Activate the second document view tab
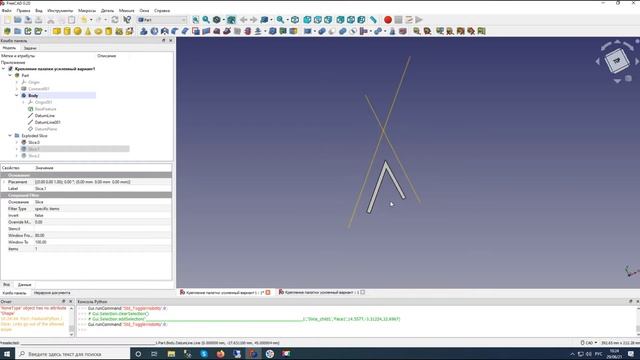The height and width of the screenshot is (360, 640). point(322,292)
